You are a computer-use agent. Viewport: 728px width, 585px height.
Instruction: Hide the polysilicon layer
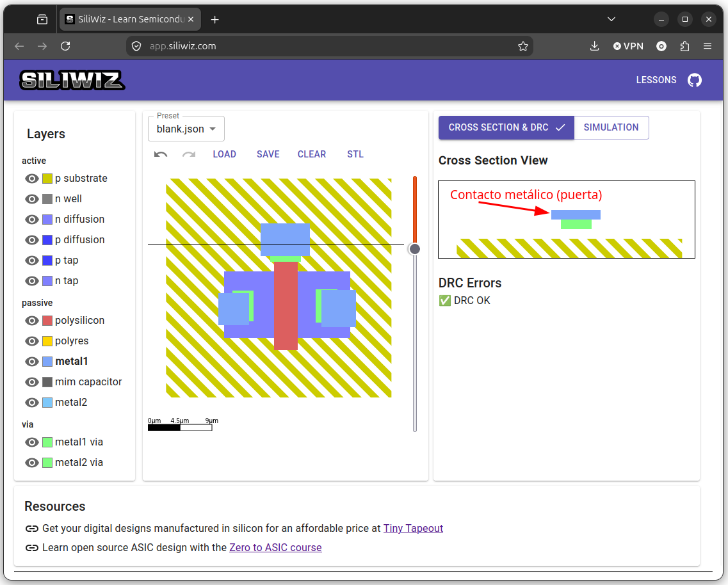[31, 321]
